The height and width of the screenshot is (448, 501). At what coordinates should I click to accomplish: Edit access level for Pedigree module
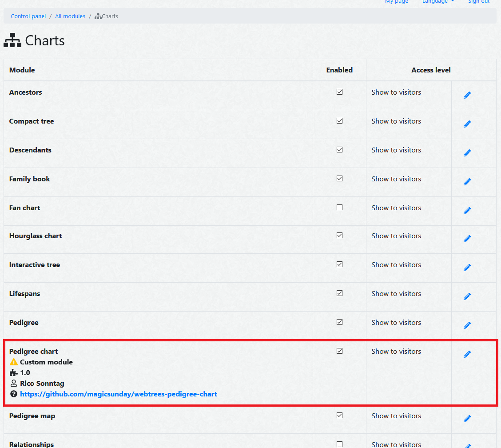[x=467, y=325]
